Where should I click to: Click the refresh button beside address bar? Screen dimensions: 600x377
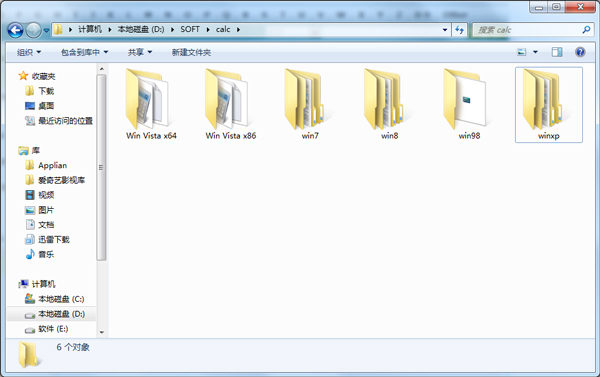coord(459,30)
